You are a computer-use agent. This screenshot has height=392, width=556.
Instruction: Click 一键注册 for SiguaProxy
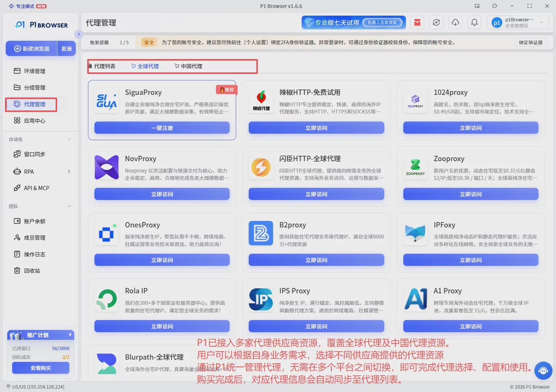click(x=162, y=128)
